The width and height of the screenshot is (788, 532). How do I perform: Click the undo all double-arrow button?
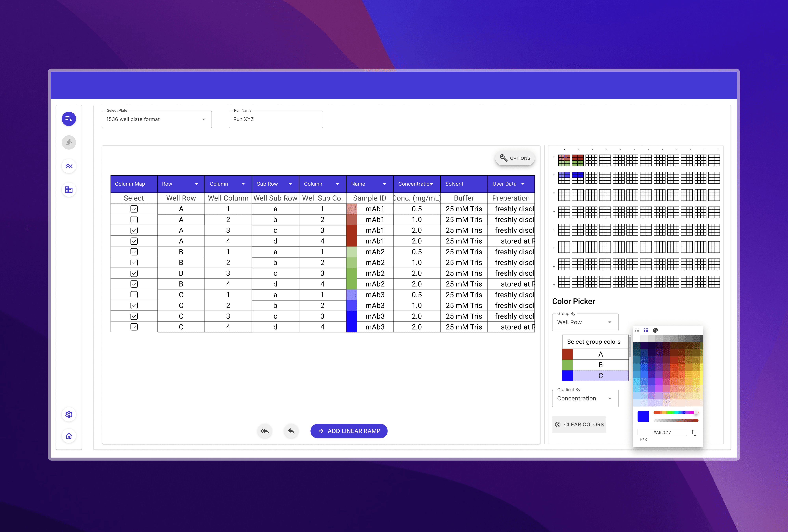[x=265, y=431]
